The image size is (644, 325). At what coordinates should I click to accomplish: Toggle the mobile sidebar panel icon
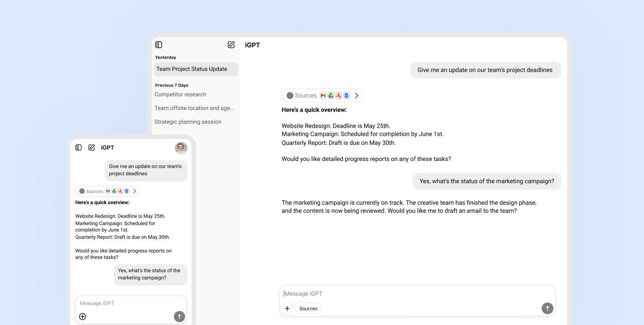78,147
